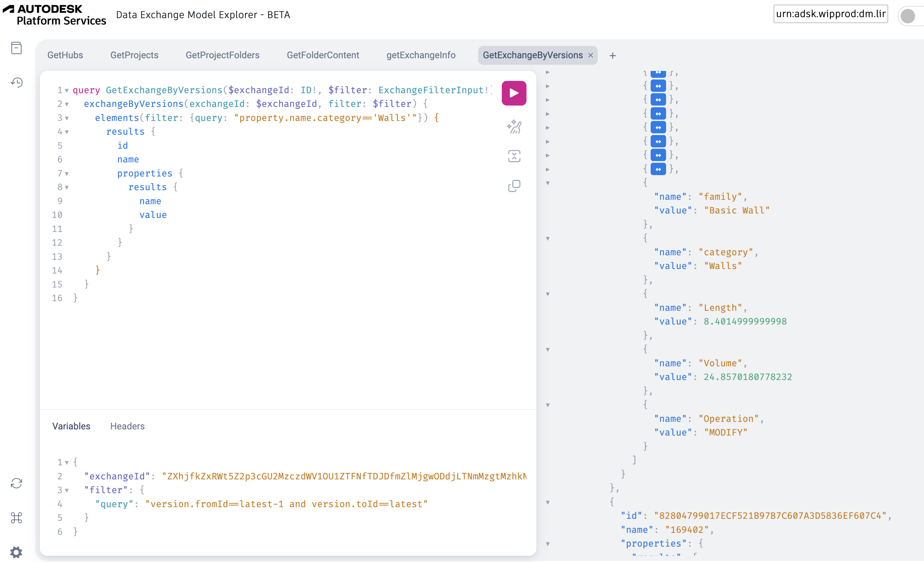Open the GetProjectFolders tab
This screenshot has height=562, width=924.
pos(222,55)
